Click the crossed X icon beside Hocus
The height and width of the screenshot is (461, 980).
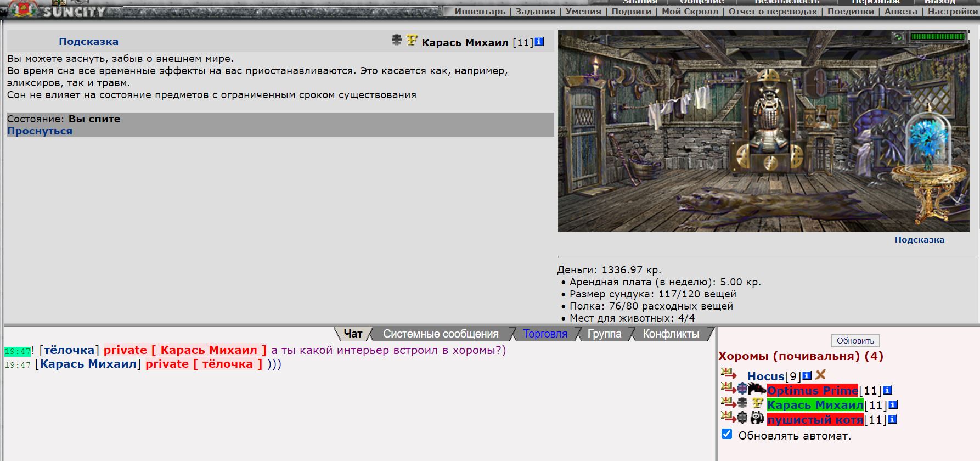coord(820,375)
